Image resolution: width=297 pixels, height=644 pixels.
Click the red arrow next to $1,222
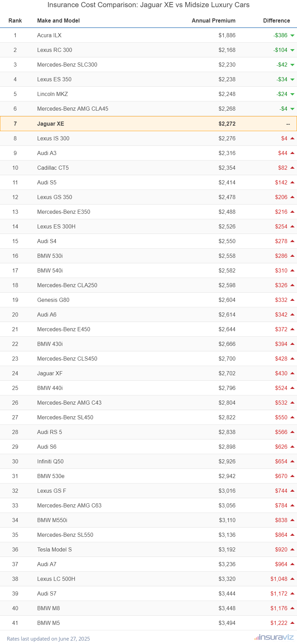tap(292, 623)
